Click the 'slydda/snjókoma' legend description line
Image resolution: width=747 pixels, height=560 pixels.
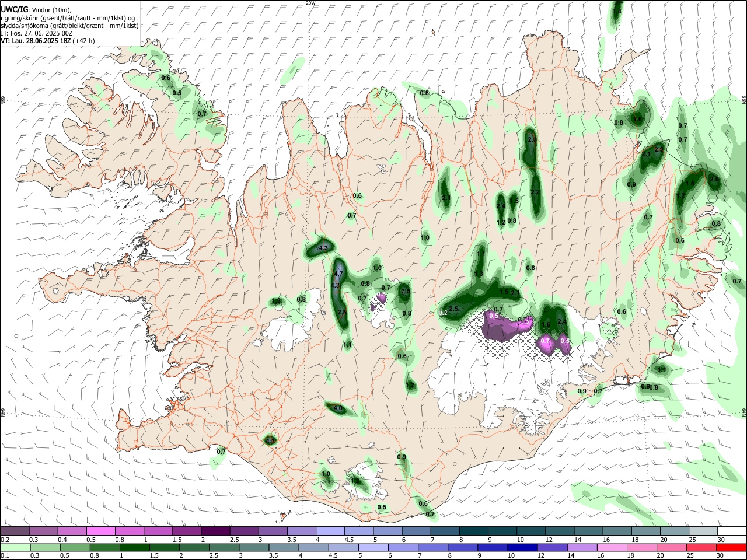tap(69, 25)
